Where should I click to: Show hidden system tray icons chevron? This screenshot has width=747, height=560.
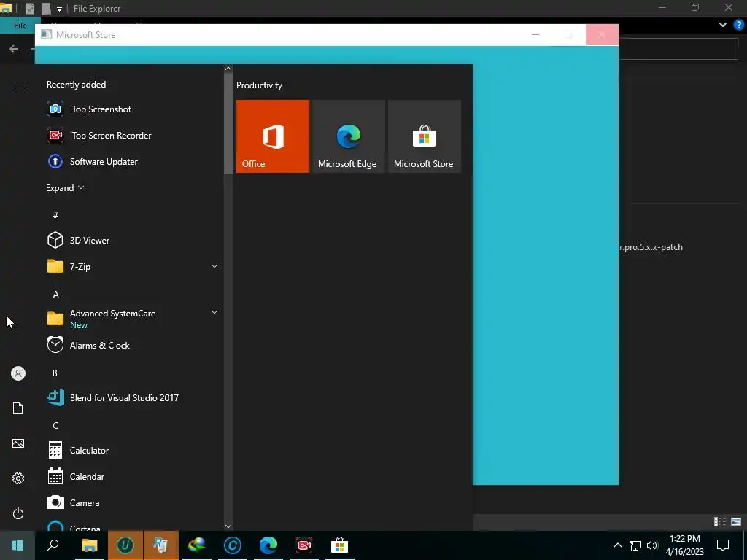[617, 545]
